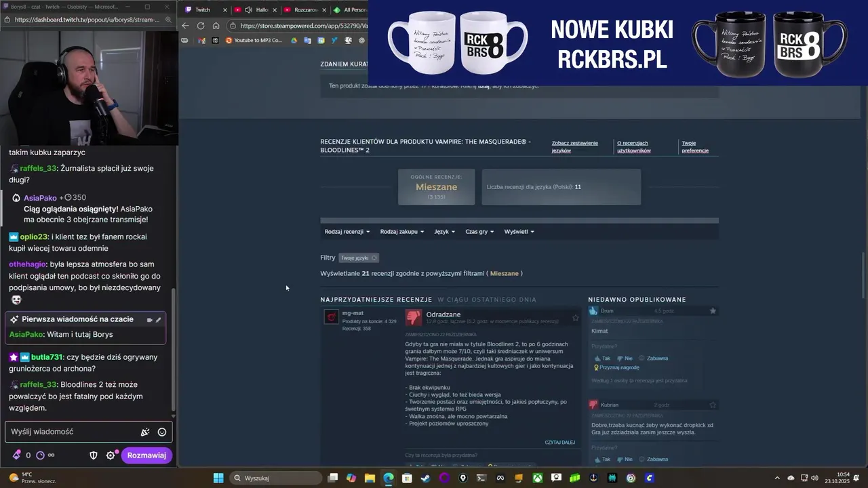Click the star icon on Kubrian's review
This screenshot has height=488, width=868.
713,405
